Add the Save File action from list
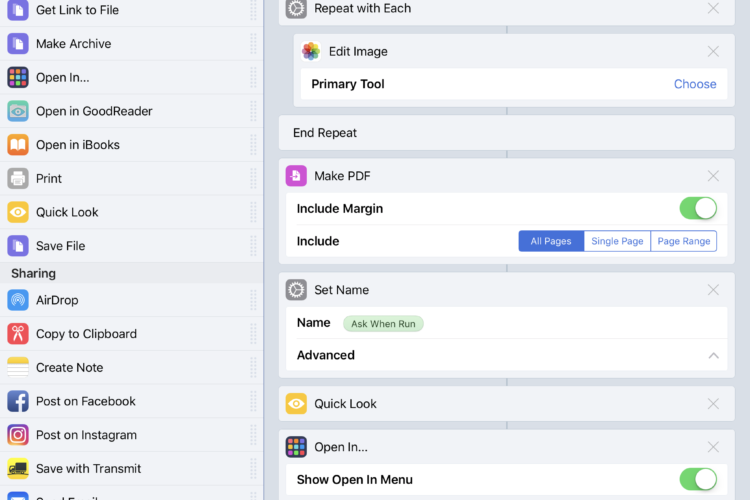 [131, 245]
